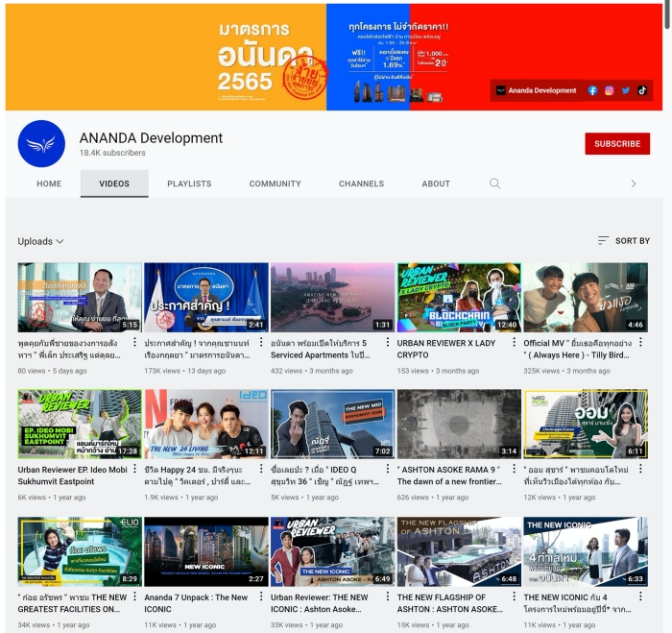The width and height of the screenshot is (672, 633).
Task: Click the red SUBSCRIBE button
Action: point(617,144)
